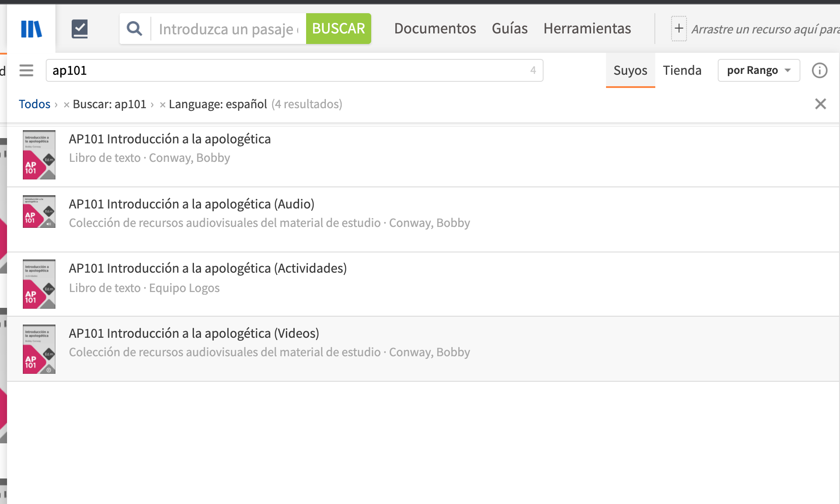Click the AP101 Actividades cover thumbnail
The width and height of the screenshot is (840, 504).
(x=39, y=284)
